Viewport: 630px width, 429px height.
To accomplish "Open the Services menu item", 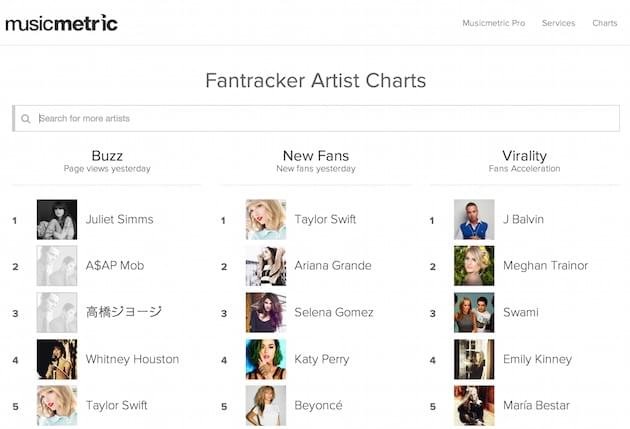I will (558, 23).
